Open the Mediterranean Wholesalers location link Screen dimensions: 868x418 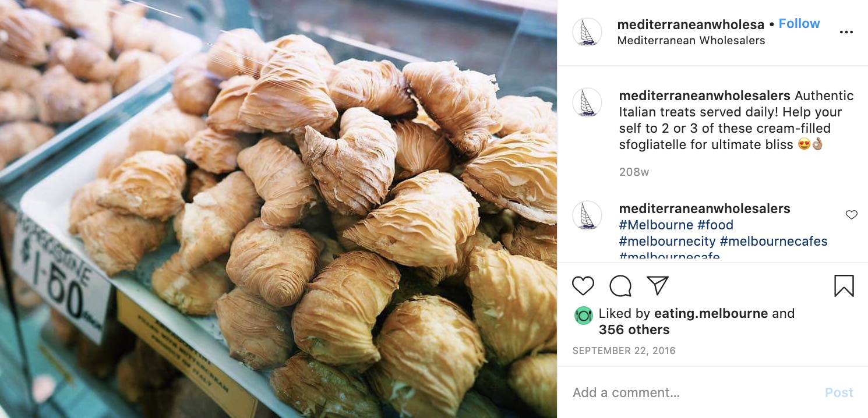pos(691,40)
